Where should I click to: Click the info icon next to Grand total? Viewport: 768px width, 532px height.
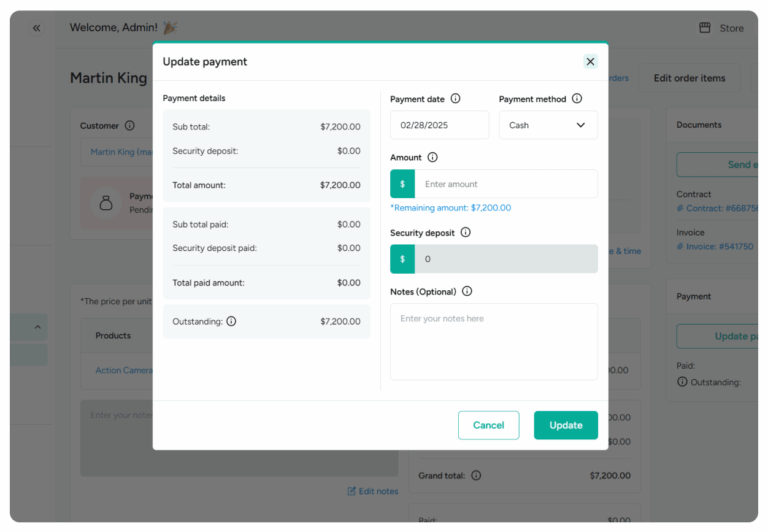(476, 475)
